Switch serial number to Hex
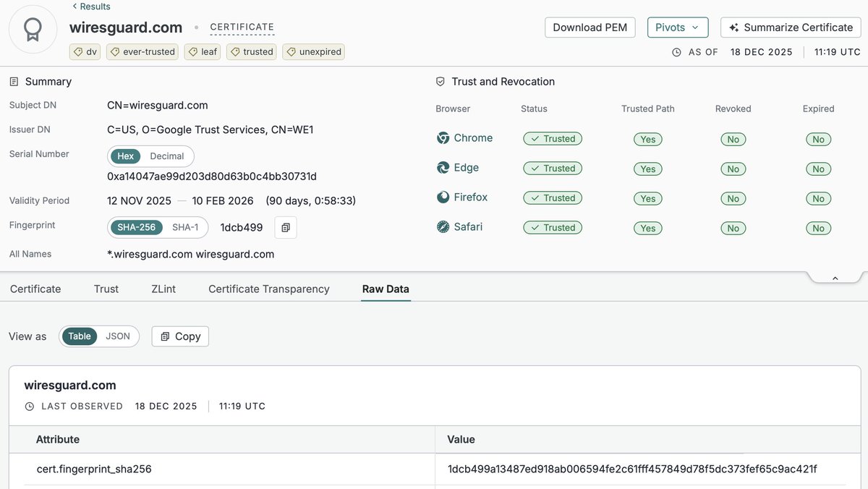Image resolution: width=868 pixels, height=489 pixels. (125, 156)
